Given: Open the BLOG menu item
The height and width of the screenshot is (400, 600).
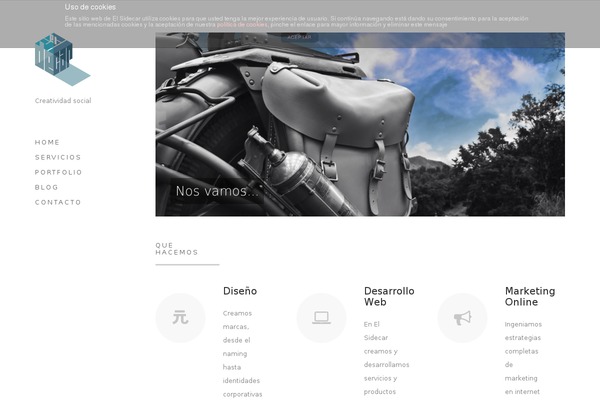Looking at the screenshot, I should coord(46,187).
